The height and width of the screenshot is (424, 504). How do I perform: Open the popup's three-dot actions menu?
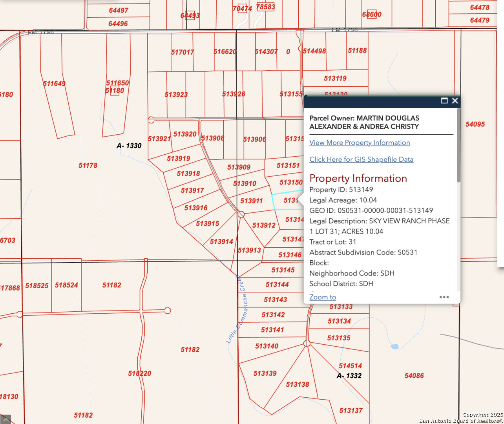pyautogui.click(x=444, y=297)
